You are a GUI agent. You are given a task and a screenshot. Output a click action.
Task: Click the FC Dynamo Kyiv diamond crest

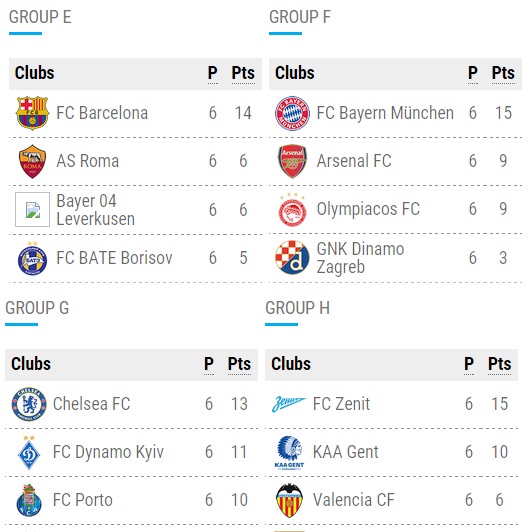[x=29, y=453]
